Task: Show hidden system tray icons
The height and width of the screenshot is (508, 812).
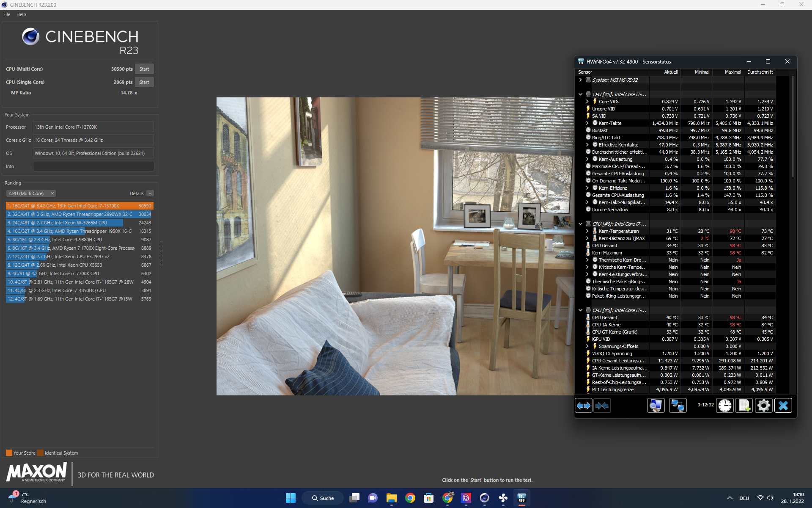Action: tap(730, 498)
